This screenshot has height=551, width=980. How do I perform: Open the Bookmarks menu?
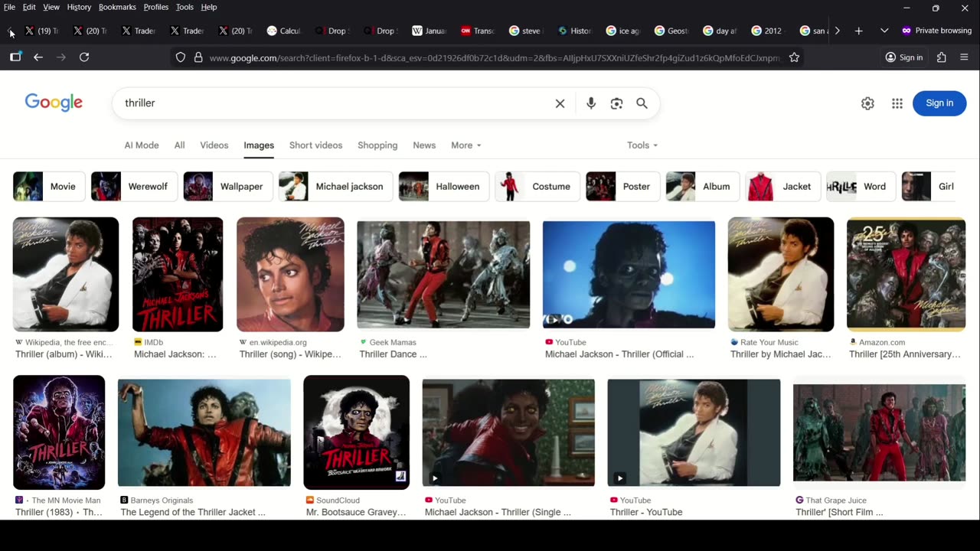point(117,7)
